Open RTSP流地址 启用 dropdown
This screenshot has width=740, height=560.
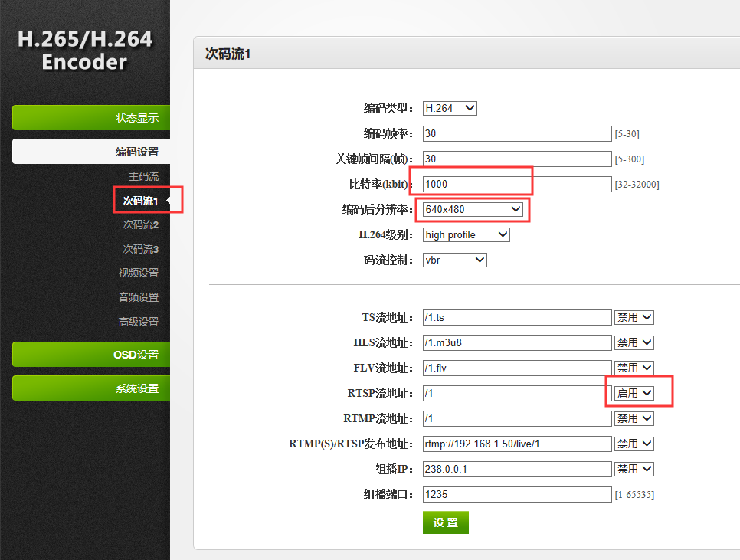click(634, 393)
